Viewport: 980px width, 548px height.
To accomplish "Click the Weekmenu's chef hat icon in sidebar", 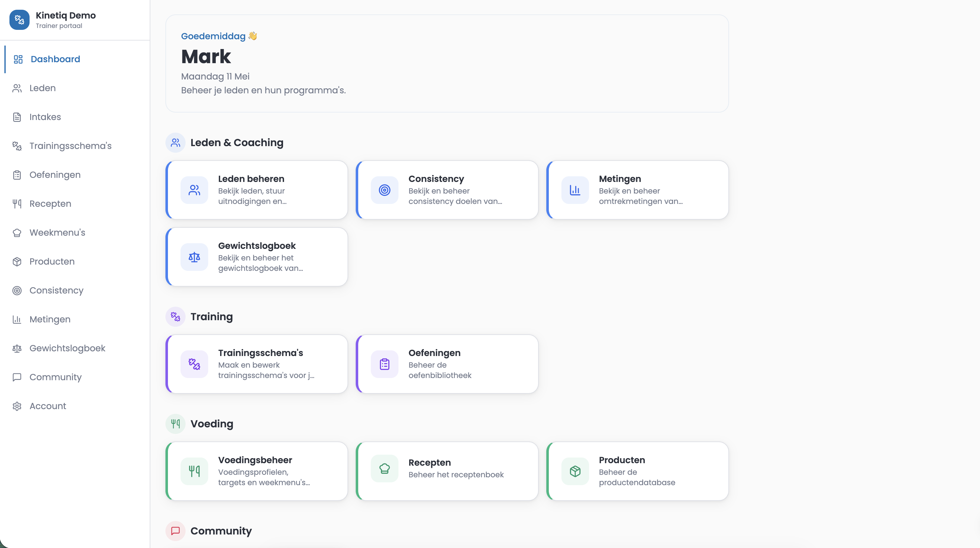I will tap(17, 233).
